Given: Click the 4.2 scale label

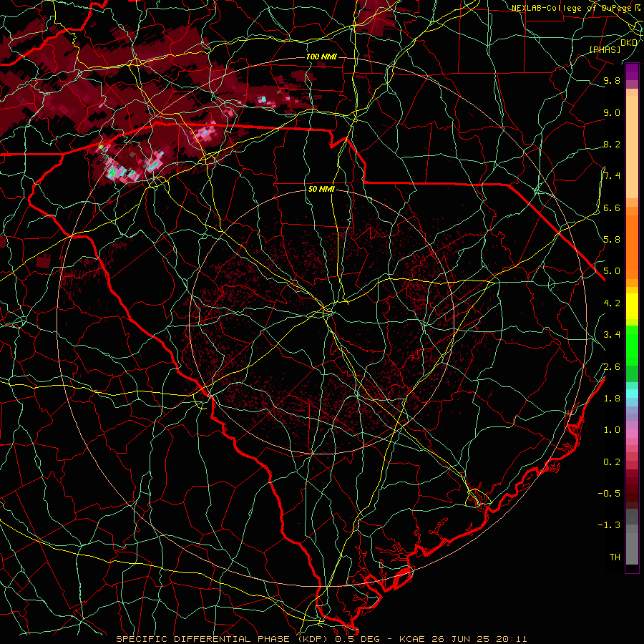Looking at the screenshot, I should (612, 303).
